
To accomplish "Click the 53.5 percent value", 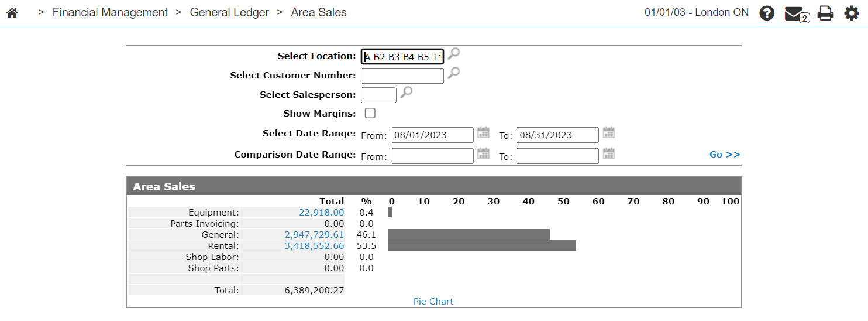I will coord(366,245).
